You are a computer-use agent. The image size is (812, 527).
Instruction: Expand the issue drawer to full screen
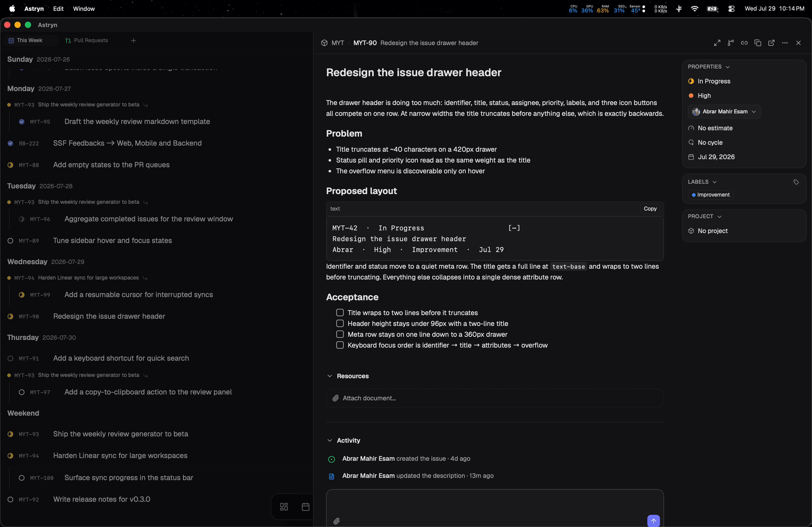[717, 43]
